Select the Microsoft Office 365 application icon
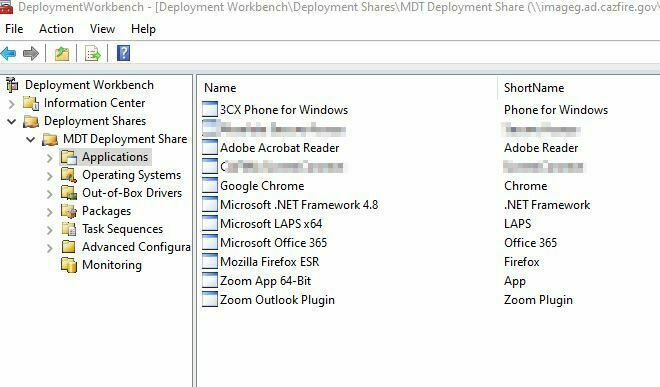Image resolution: width=660 pixels, height=387 pixels. 210,242
